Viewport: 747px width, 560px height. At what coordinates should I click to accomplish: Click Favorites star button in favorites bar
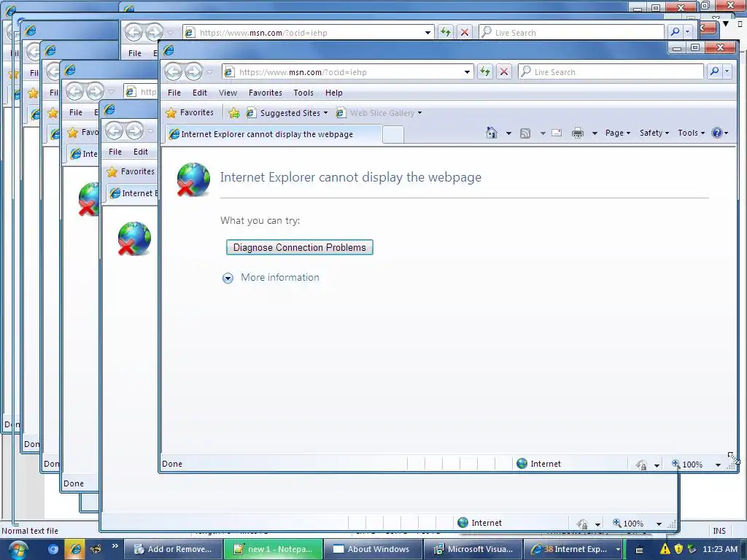pos(190,112)
